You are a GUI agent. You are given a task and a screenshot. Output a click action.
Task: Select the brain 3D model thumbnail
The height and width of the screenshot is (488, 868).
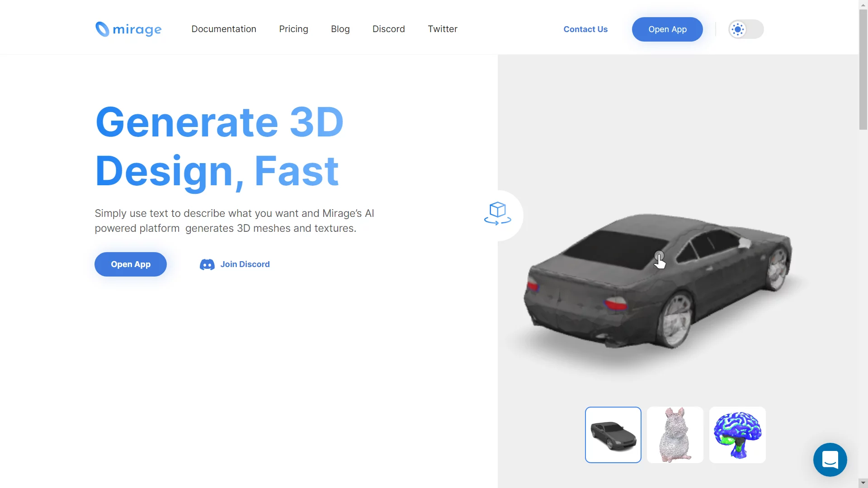point(737,434)
